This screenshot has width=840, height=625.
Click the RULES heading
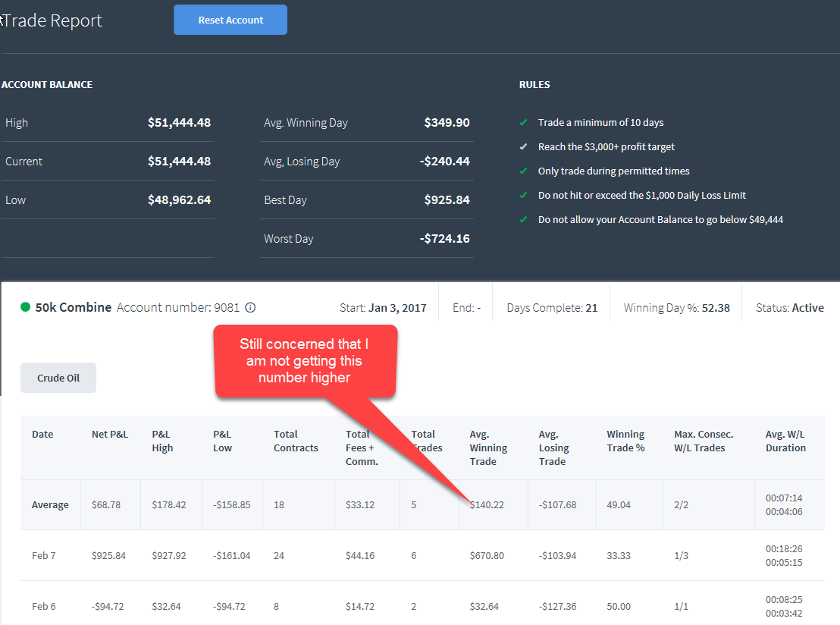coord(534,85)
